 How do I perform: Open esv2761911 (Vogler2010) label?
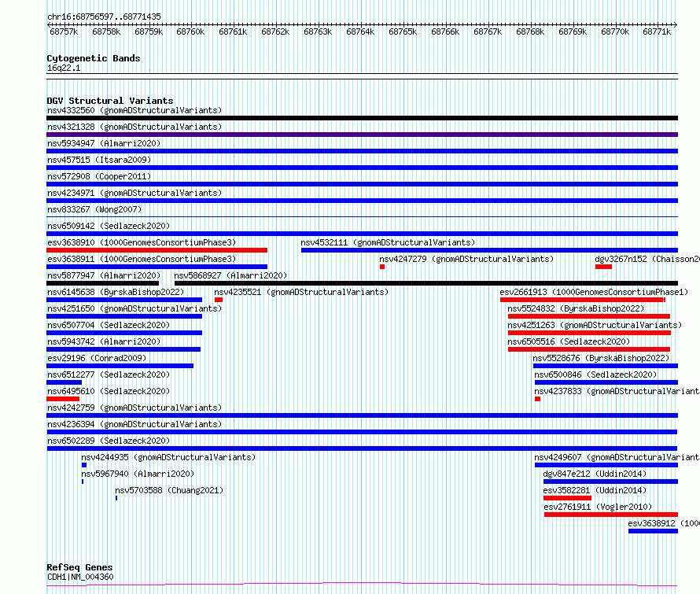pyautogui.click(x=598, y=507)
